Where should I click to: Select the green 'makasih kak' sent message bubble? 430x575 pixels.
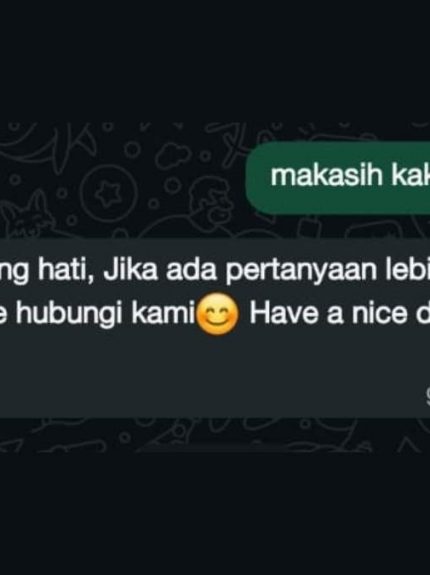click(x=338, y=177)
